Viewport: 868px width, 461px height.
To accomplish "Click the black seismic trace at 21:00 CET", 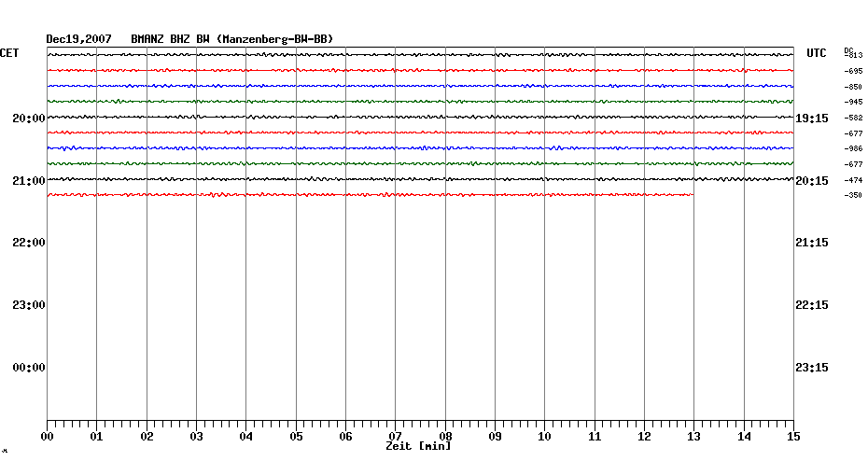I will 420,179.
